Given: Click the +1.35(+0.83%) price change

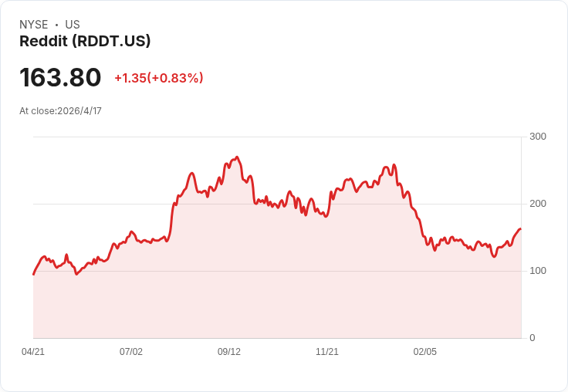Looking at the screenshot, I should tap(158, 78).
